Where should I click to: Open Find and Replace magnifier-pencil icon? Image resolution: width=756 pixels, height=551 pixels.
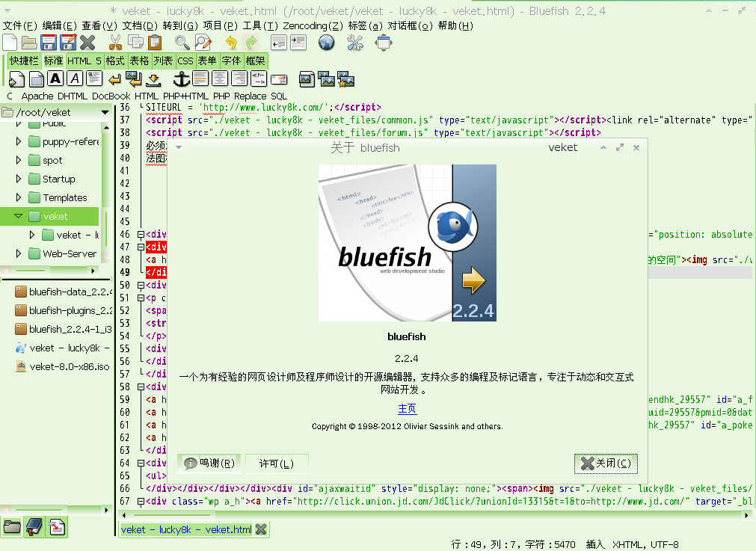(203, 43)
